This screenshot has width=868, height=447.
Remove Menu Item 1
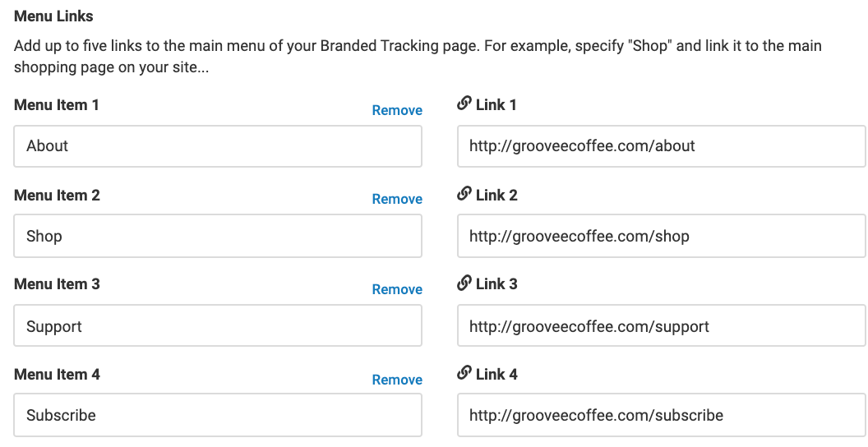click(x=397, y=110)
